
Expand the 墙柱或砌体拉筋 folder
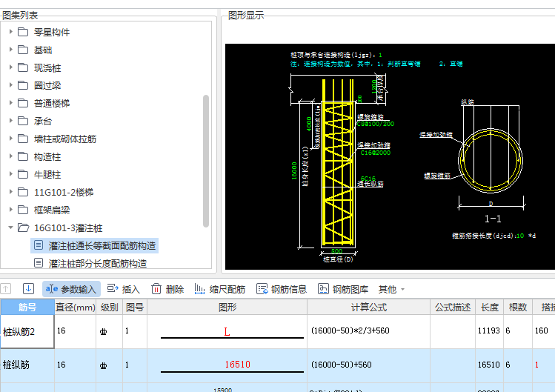click(x=10, y=138)
